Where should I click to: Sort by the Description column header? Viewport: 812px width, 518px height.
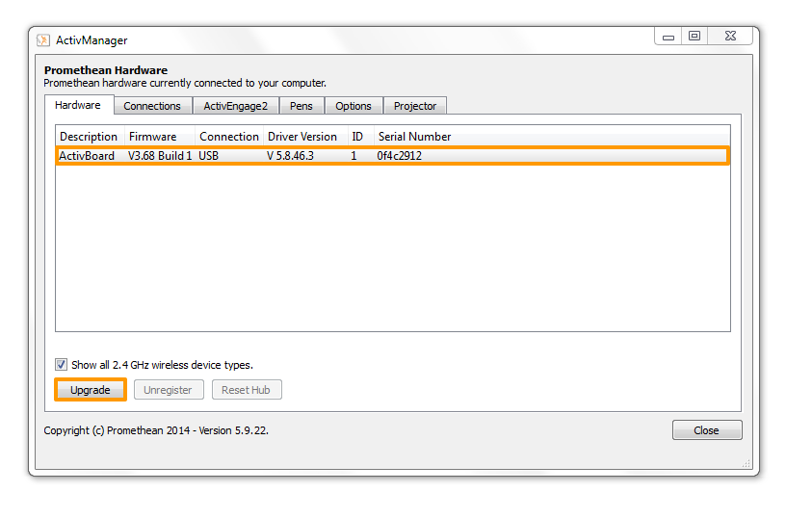tap(89, 137)
